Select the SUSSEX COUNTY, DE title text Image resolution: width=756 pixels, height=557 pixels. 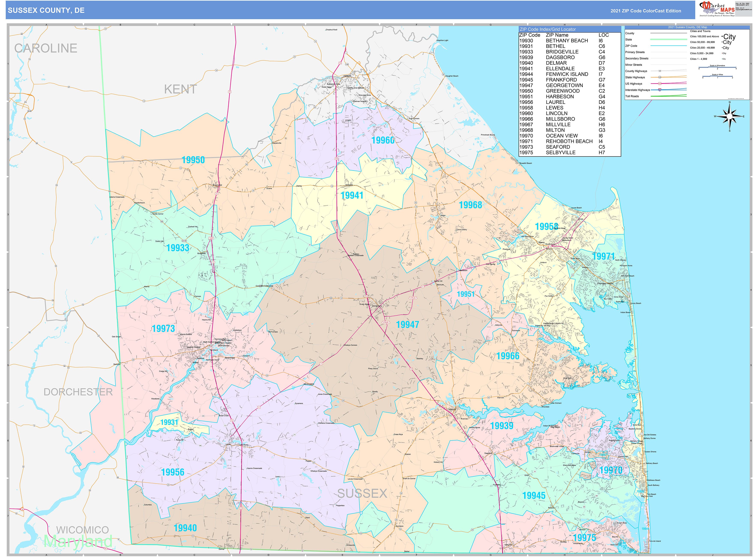click(x=46, y=10)
